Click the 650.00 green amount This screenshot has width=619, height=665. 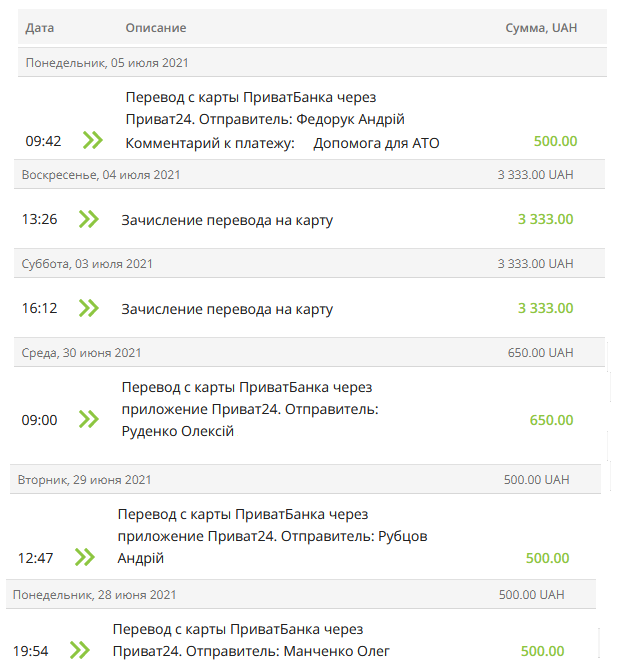coord(551,420)
